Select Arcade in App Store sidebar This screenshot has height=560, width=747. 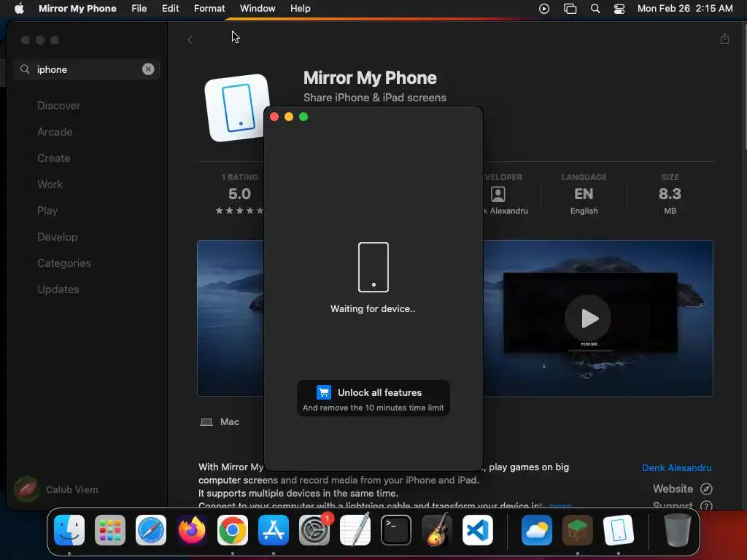[x=55, y=132]
